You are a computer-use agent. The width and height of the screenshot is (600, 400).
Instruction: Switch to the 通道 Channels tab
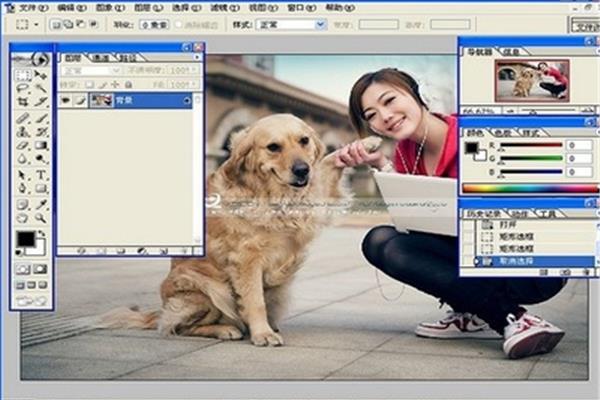coord(101,58)
